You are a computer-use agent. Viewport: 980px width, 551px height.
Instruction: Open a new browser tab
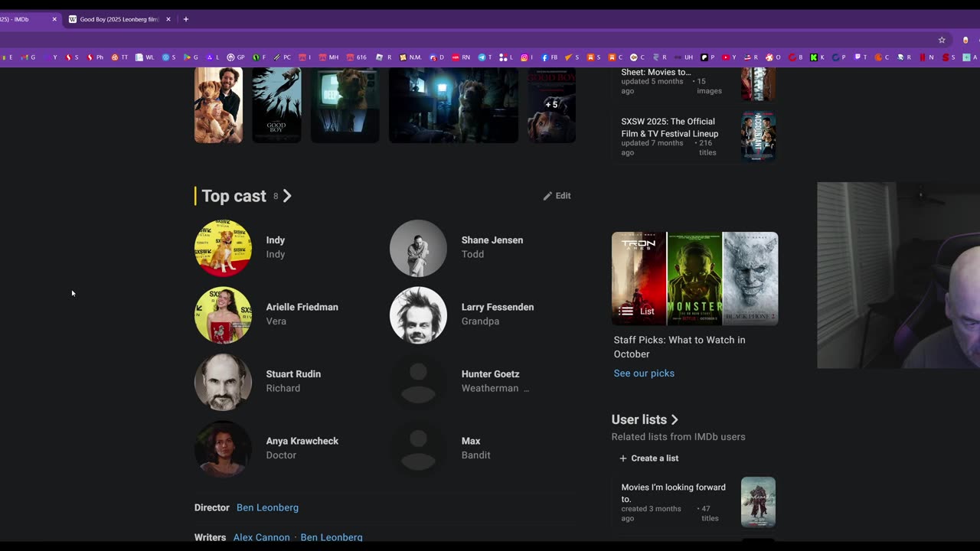[185, 19]
